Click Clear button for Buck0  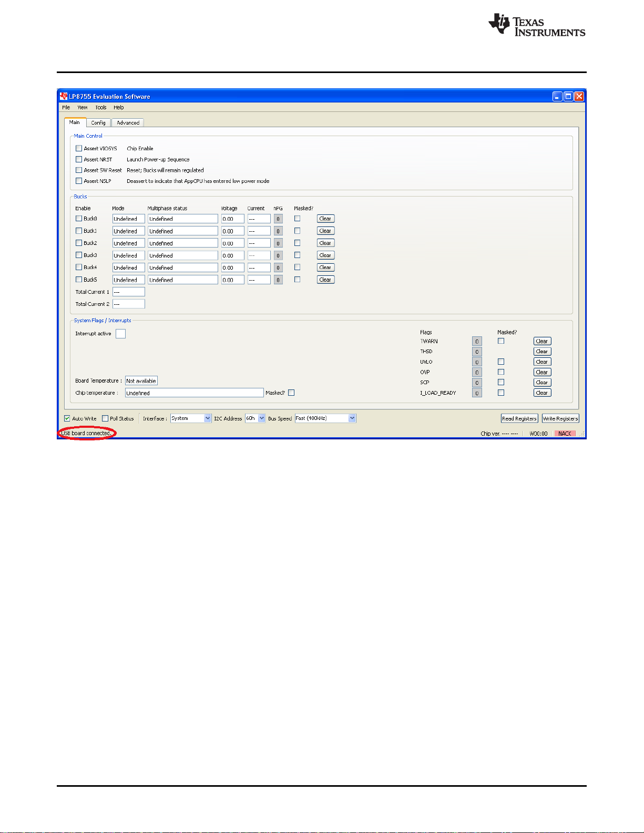(325, 219)
